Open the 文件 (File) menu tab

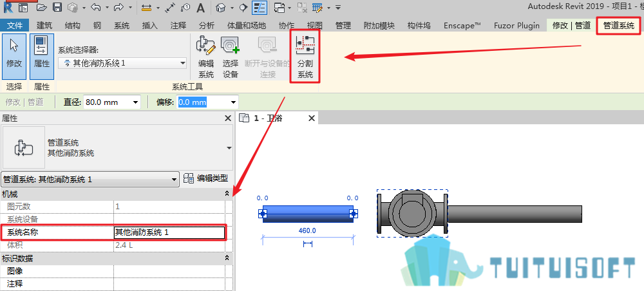coord(15,26)
